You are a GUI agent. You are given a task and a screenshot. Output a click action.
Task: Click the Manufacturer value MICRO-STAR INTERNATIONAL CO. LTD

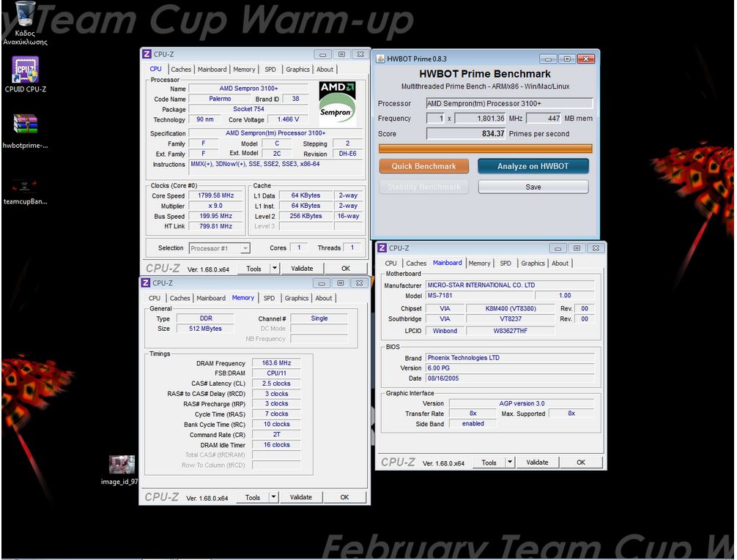click(511, 285)
